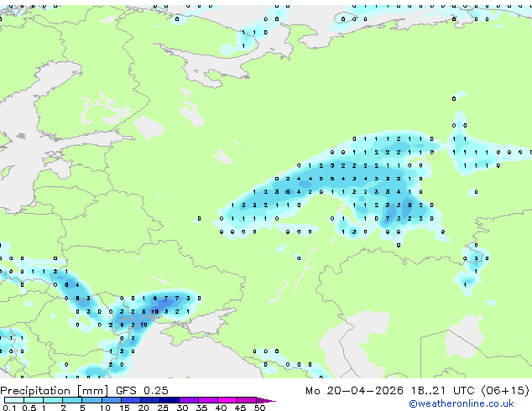Click the 'Mo 20-04-2026' date text
Image resolution: width=532 pixels, height=411 pixels.
coord(354,391)
